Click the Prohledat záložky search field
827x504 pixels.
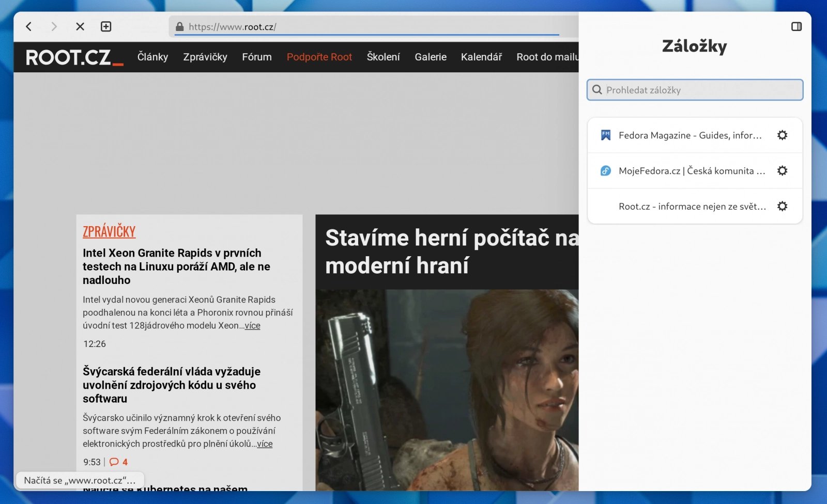(695, 90)
